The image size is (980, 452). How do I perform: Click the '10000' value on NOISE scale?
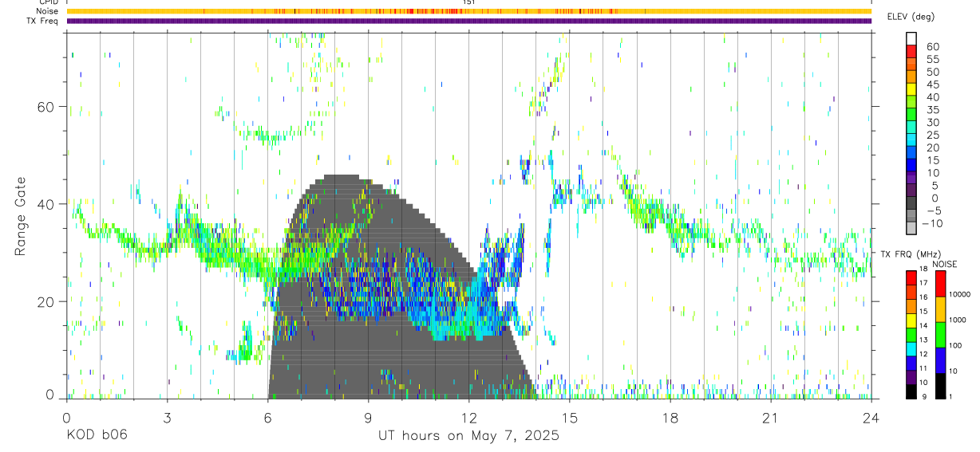(961, 296)
